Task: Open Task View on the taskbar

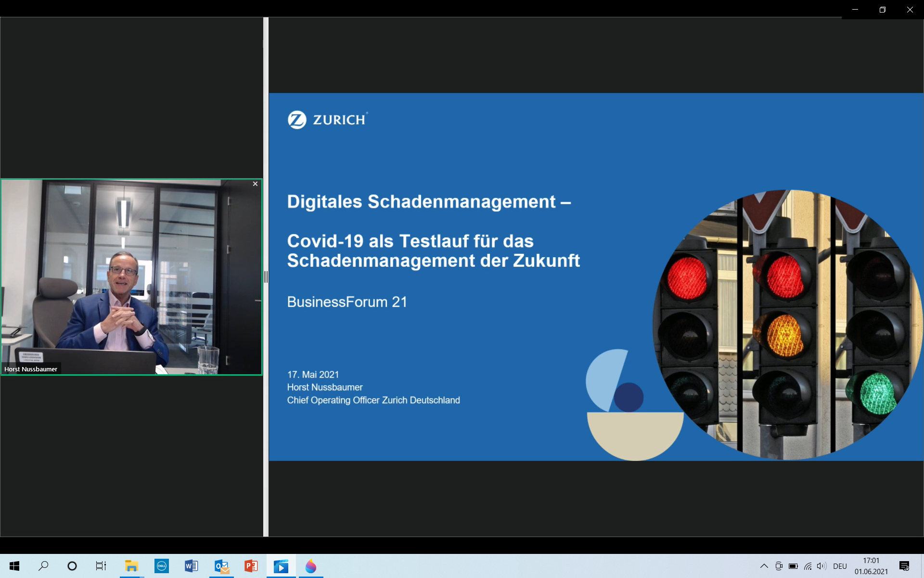Action: 101,566
